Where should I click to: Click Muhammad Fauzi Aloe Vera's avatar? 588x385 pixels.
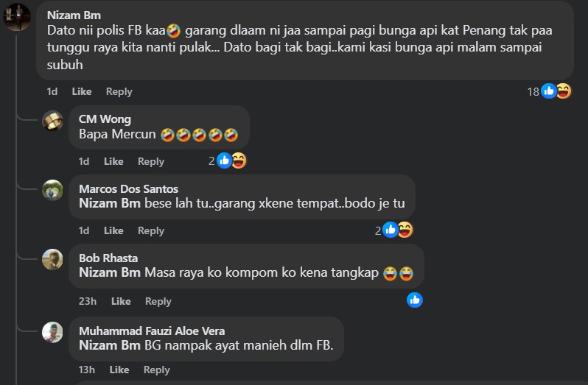coord(52,333)
